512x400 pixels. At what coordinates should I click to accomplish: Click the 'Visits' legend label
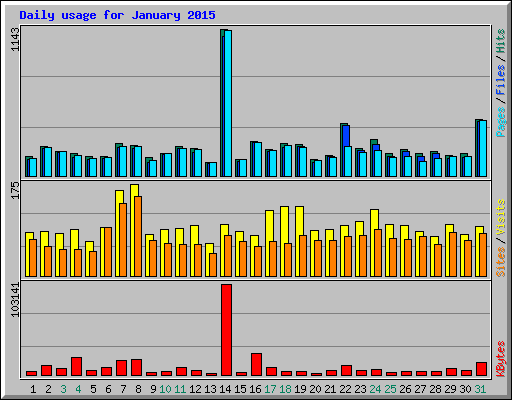pyautogui.click(x=501, y=217)
